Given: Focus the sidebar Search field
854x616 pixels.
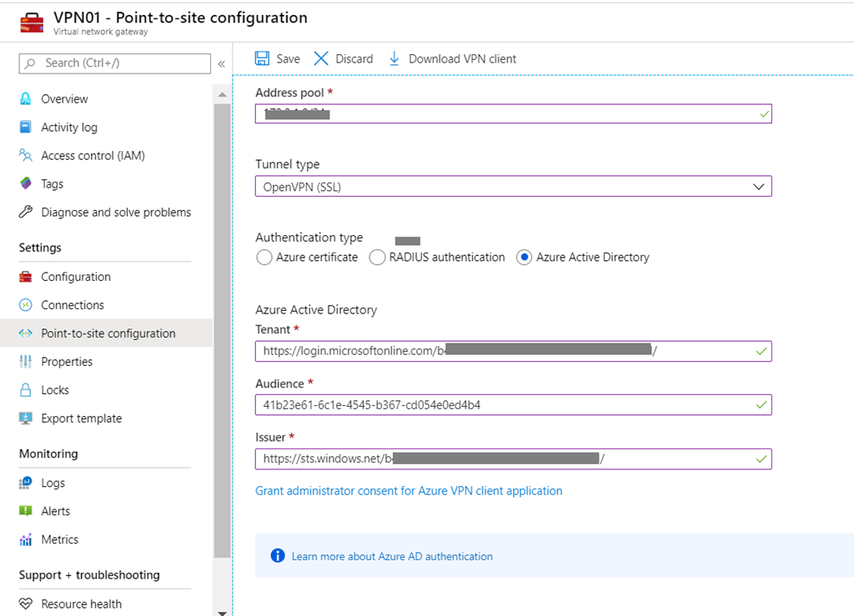Looking at the screenshot, I should [115, 63].
